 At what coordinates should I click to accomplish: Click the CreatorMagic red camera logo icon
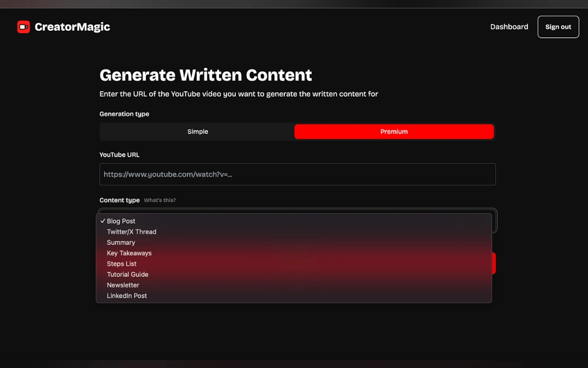tap(24, 27)
